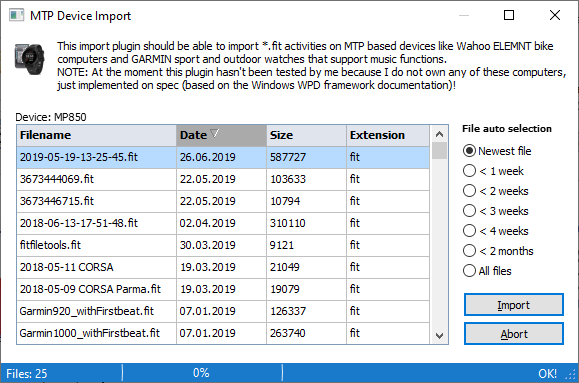
Task: Select the Garmin920_withFirstbeat.fit row
Action: pyautogui.click(x=223, y=311)
